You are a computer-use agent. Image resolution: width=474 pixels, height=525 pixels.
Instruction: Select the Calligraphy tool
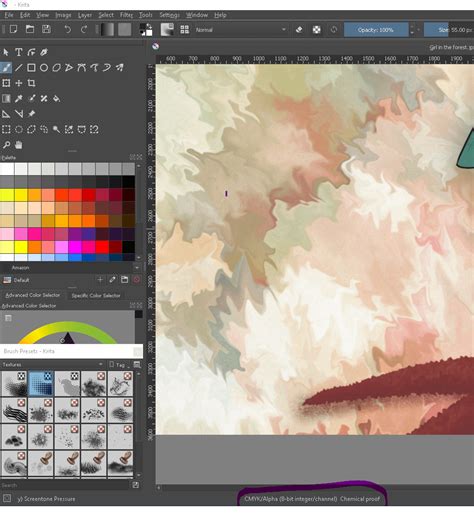point(44,52)
